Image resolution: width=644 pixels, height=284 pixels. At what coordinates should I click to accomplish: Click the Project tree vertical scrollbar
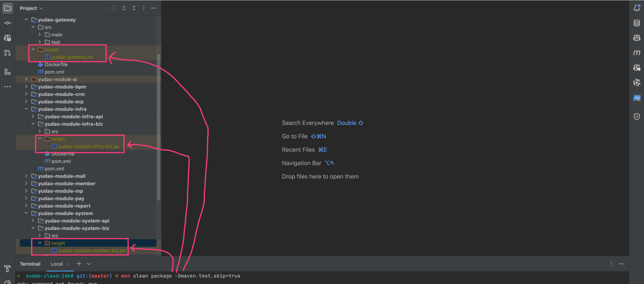tap(158, 127)
